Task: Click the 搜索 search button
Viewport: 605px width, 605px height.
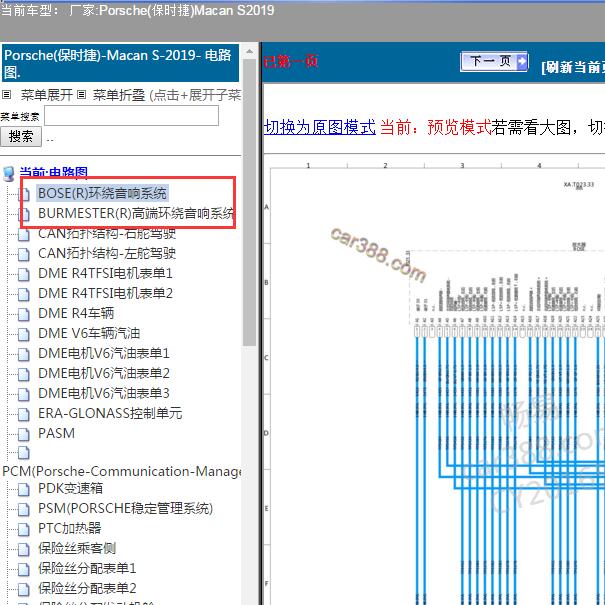Action: pyautogui.click(x=21, y=137)
